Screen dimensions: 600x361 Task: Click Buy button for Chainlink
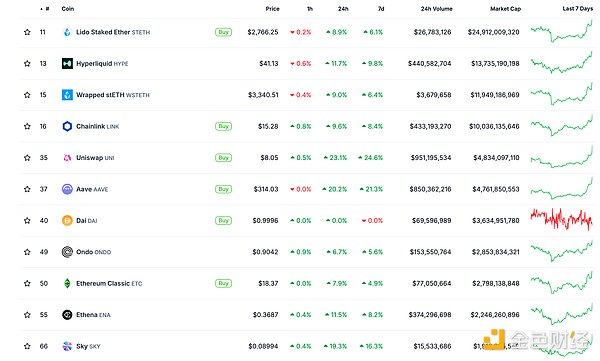pyautogui.click(x=223, y=126)
